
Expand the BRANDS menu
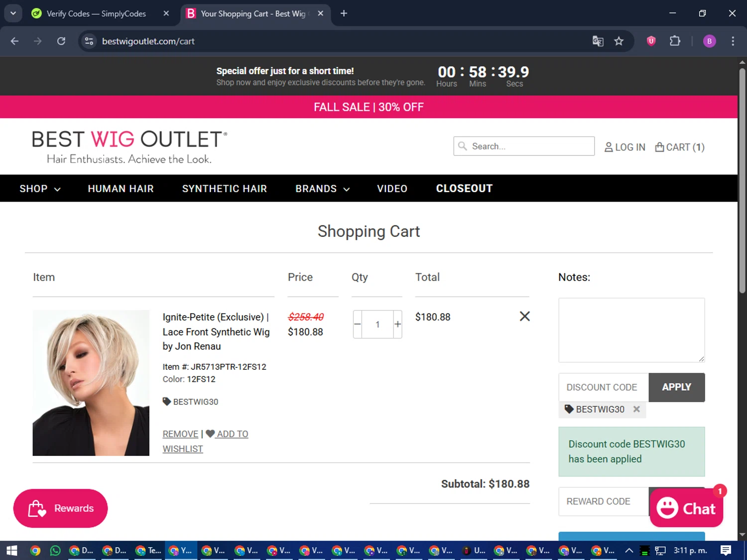pyautogui.click(x=323, y=189)
